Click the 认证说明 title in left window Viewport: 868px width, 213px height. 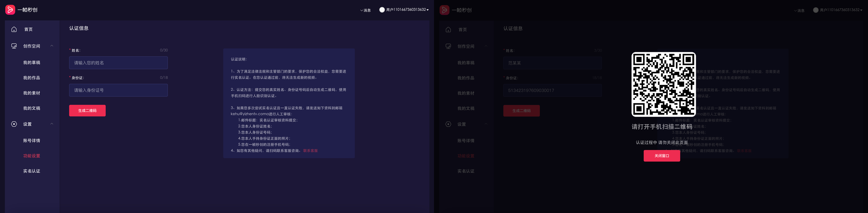tap(239, 59)
